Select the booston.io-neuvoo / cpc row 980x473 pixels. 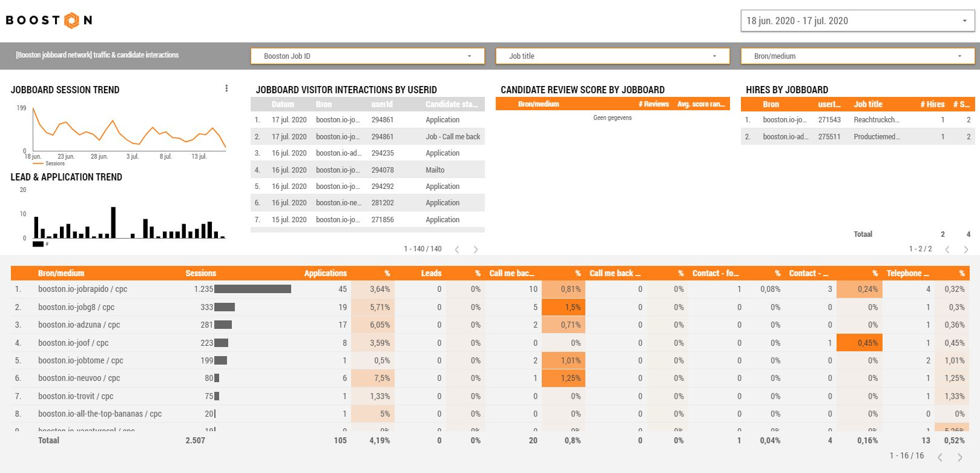490,378
